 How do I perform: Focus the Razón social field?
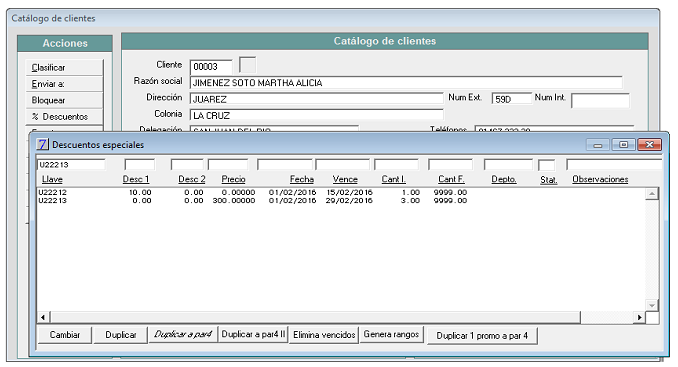click(x=406, y=83)
